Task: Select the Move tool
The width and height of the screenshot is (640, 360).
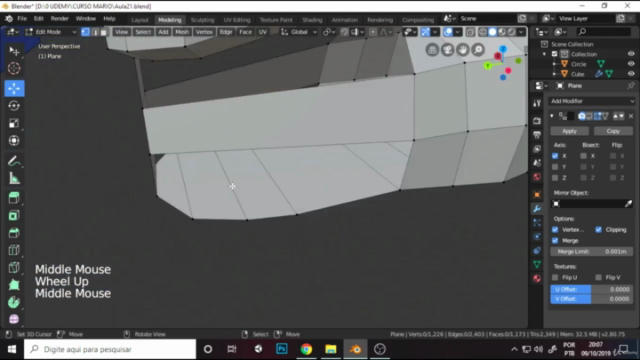Action: coord(14,88)
